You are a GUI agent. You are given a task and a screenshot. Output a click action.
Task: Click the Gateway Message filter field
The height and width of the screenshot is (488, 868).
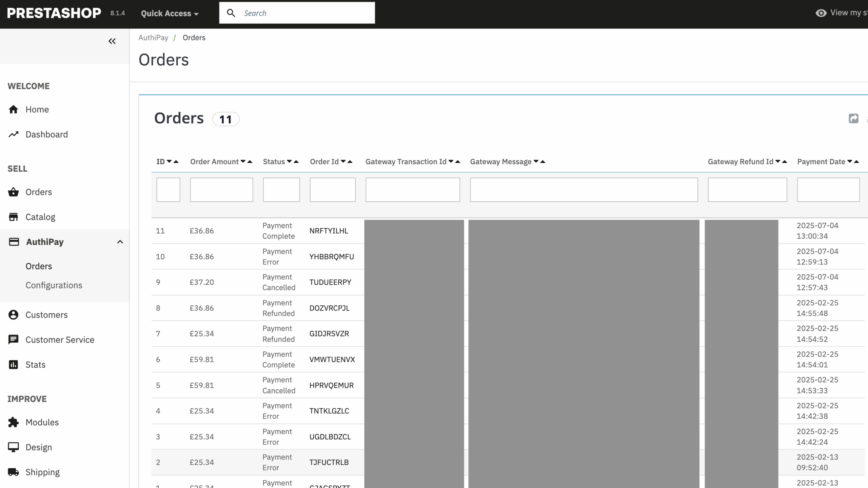[x=584, y=190]
